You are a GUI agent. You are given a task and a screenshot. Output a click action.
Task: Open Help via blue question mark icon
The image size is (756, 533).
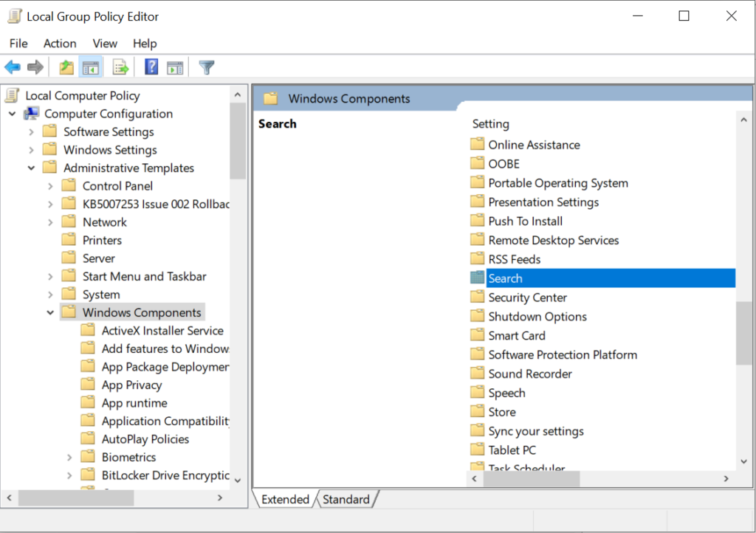151,68
